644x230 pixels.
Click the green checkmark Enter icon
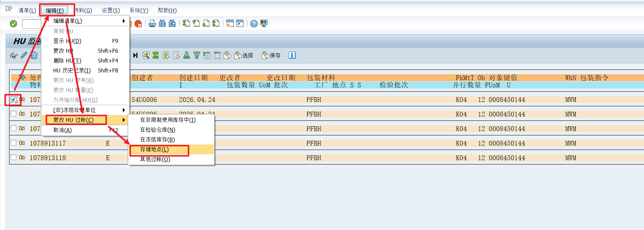tap(13, 24)
